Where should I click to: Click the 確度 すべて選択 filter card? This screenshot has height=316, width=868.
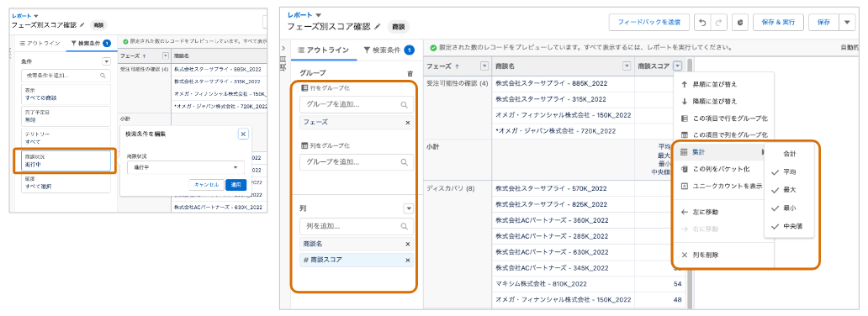tap(66, 183)
